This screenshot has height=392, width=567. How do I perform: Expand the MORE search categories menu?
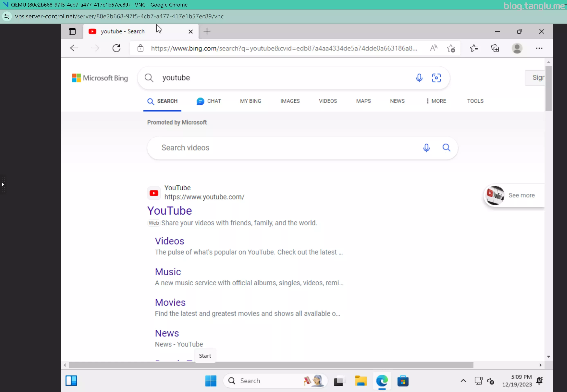coord(436,101)
